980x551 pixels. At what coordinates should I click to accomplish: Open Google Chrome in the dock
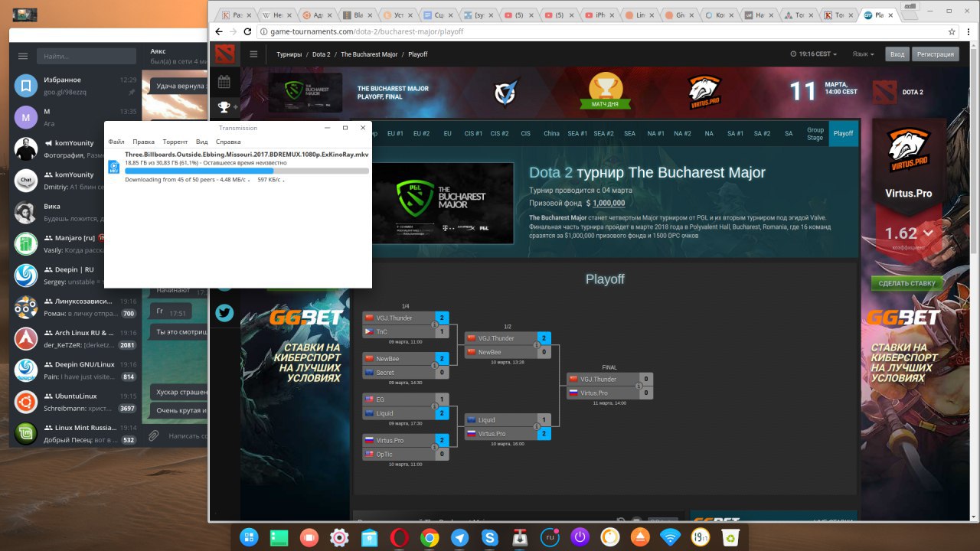click(430, 537)
